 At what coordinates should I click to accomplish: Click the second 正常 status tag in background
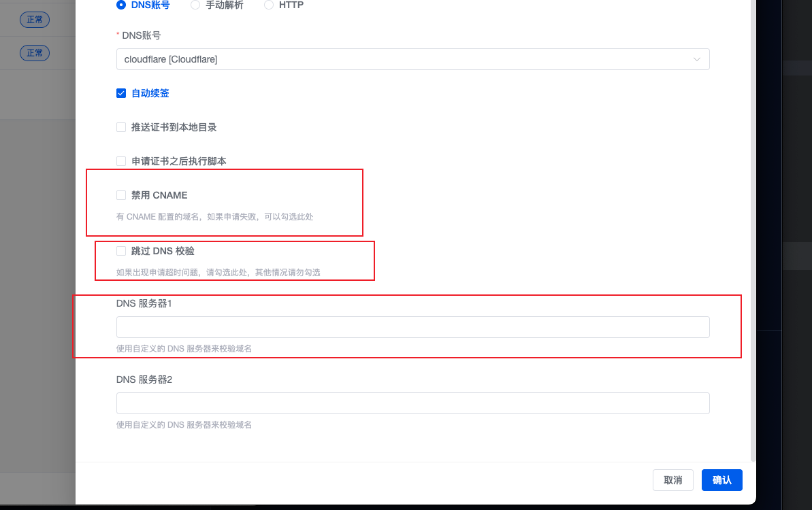(x=35, y=53)
